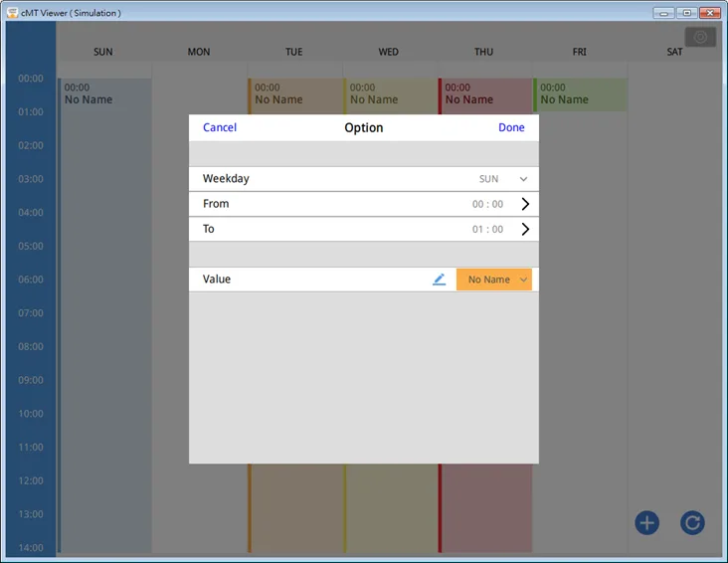Click the From time value 00 : 00
The image size is (728, 563).
point(487,204)
